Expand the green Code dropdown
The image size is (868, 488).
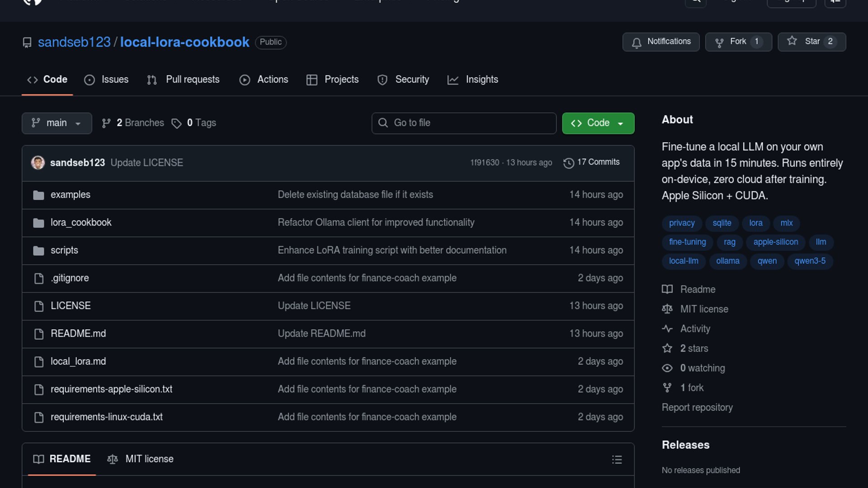pos(598,123)
